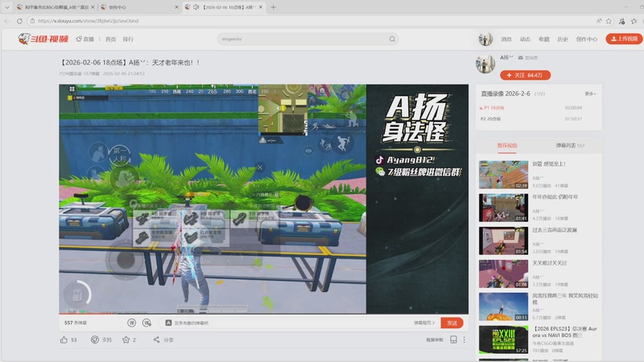The height and width of the screenshot is (362, 644).
Task: Open user avatar in header
Action: point(485,39)
